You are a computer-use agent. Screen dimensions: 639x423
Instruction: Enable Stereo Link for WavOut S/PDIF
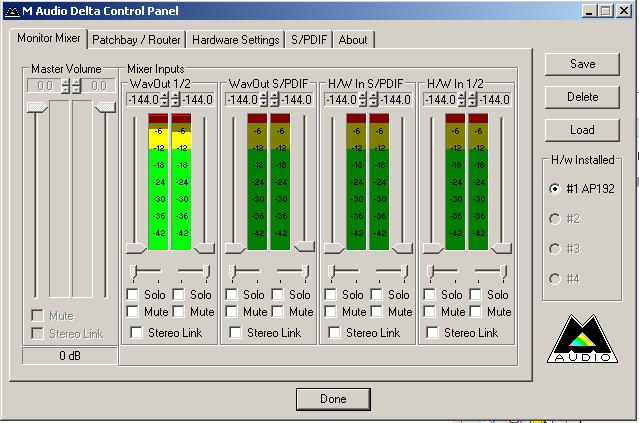(235, 333)
